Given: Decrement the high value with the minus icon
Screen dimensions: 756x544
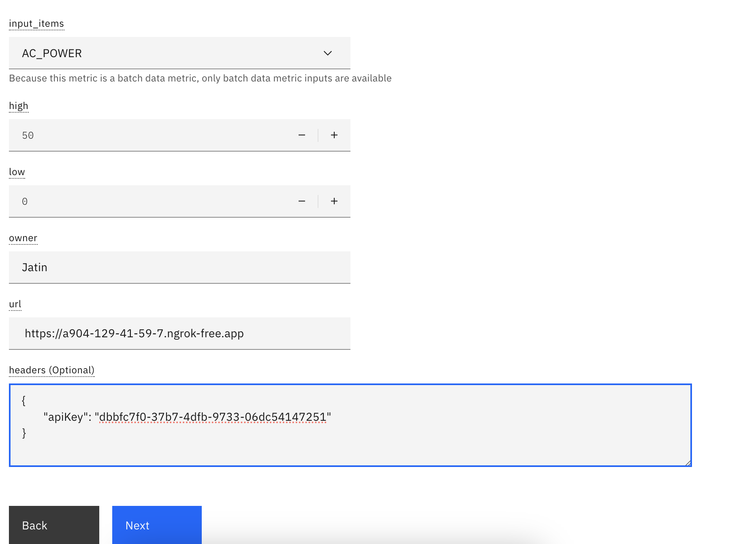Looking at the screenshot, I should (x=301, y=135).
